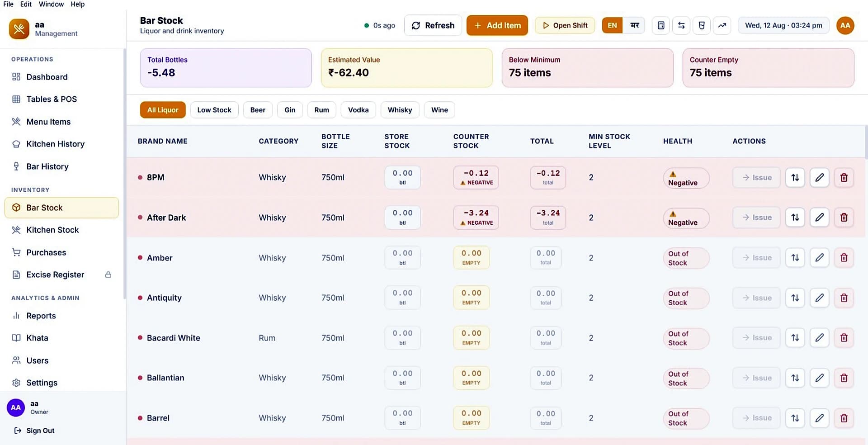Delete the 8PM item with the trash icon
Screen dimensions: 868x445
pyautogui.click(x=844, y=178)
